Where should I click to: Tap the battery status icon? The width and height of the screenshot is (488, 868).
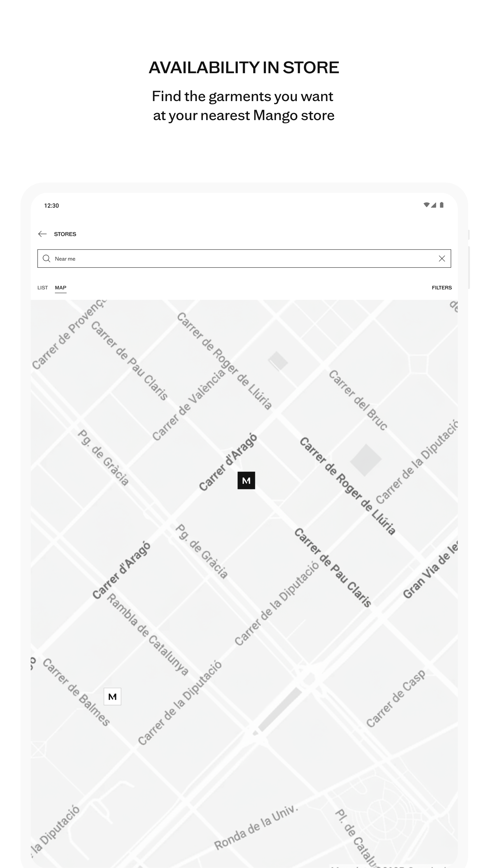tap(442, 205)
